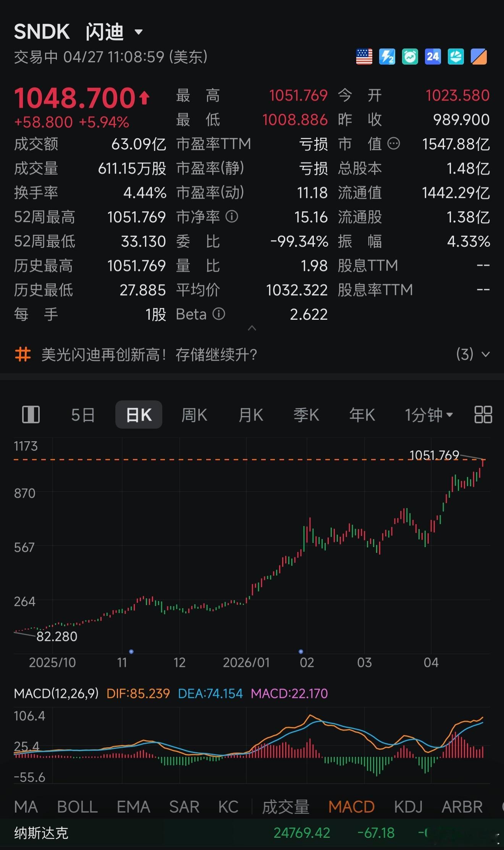This screenshot has width=504, height=850.
Task: Toggle split chart layout icon
Action: 31,414
